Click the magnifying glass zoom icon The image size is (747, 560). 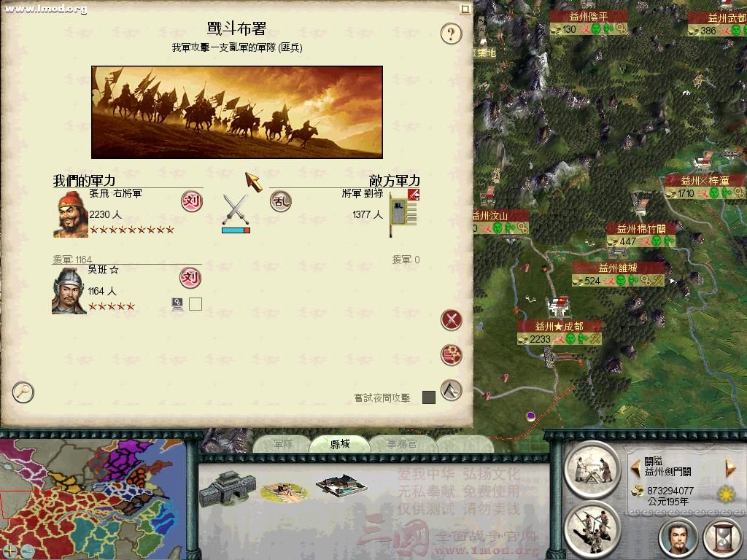pos(23,392)
